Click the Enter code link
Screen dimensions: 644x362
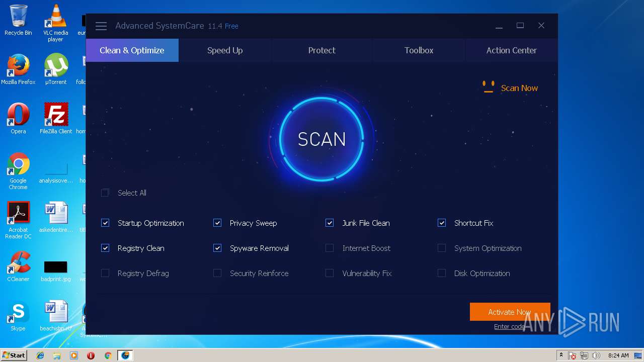coord(509,326)
